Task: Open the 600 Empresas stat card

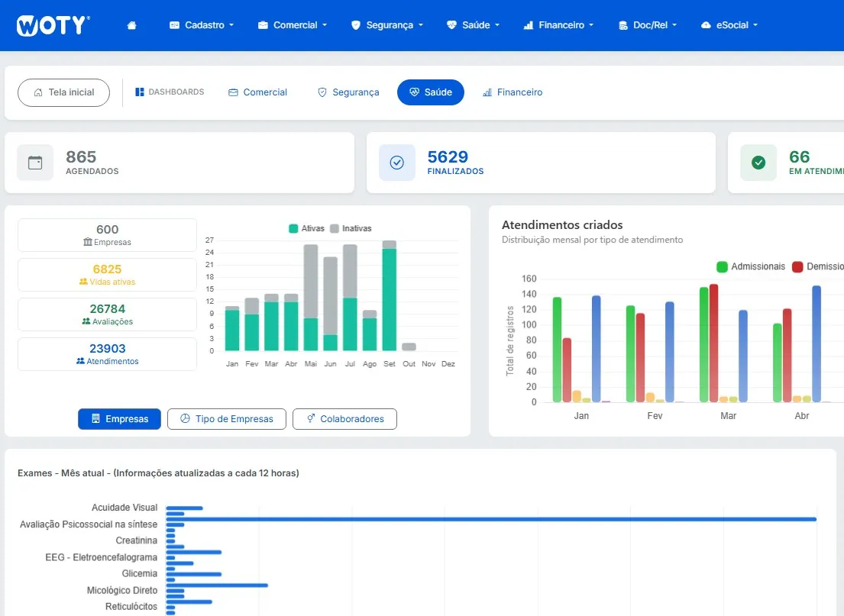Action: click(x=107, y=235)
